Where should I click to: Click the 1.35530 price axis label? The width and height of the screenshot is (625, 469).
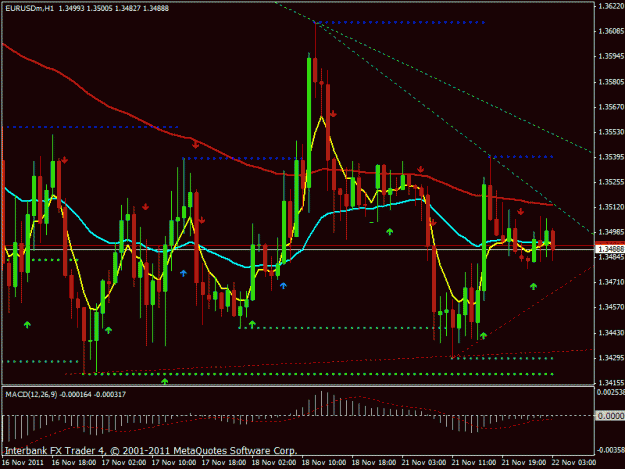pos(611,131)
